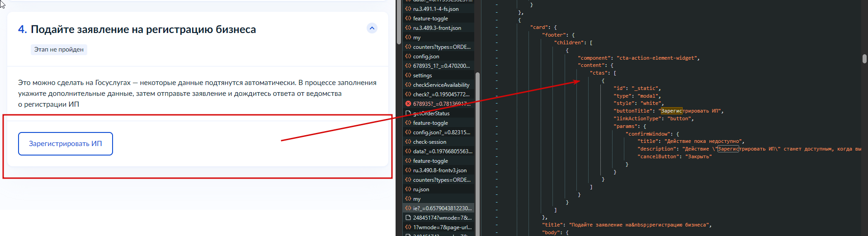Click red error icon of failed 678935? request

[x=408, y=104]
